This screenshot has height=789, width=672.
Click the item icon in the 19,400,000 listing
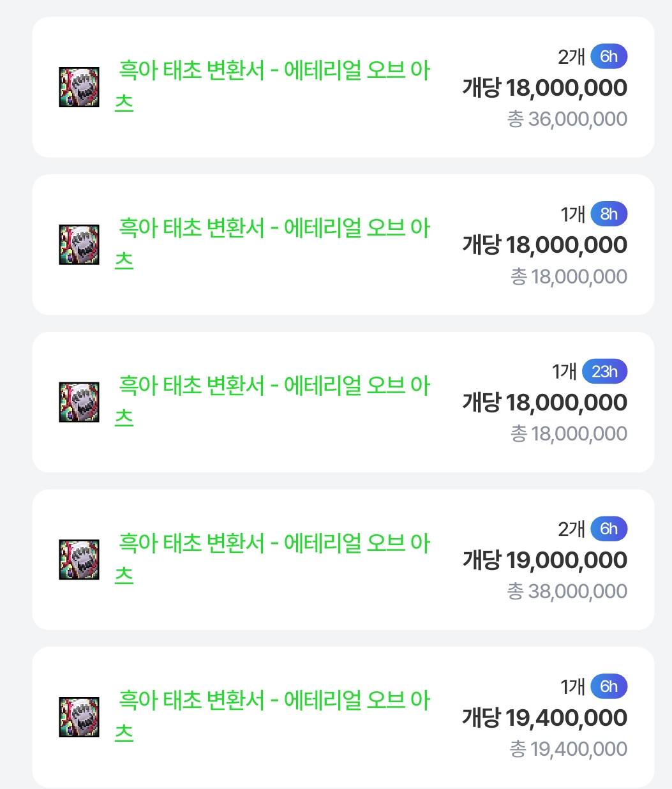pos(79,718)
